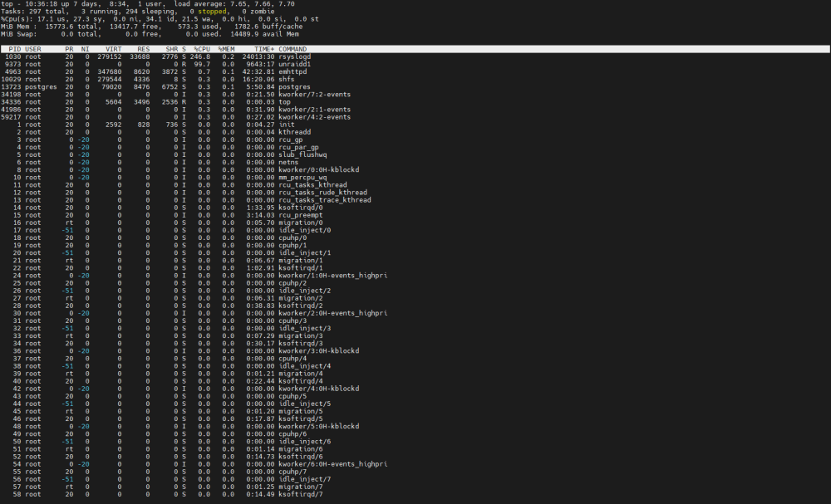
Task: Click the migration/0 process name
Action: coord(301,223)
